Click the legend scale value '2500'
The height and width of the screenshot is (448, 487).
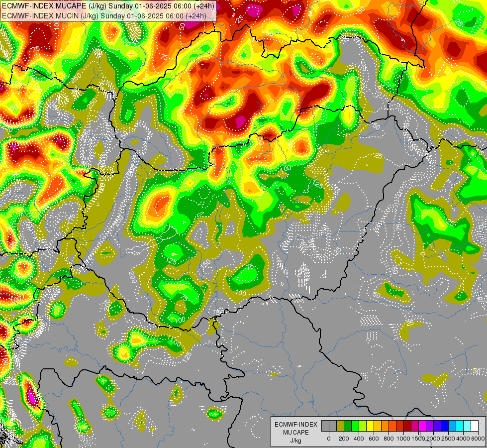(x=448, y=439)
